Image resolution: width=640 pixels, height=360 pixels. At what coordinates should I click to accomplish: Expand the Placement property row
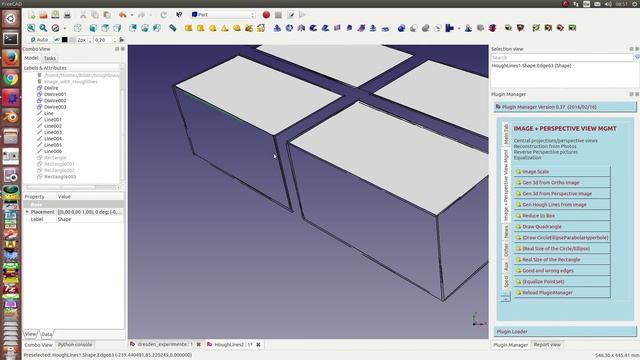(x=27, y=212)
